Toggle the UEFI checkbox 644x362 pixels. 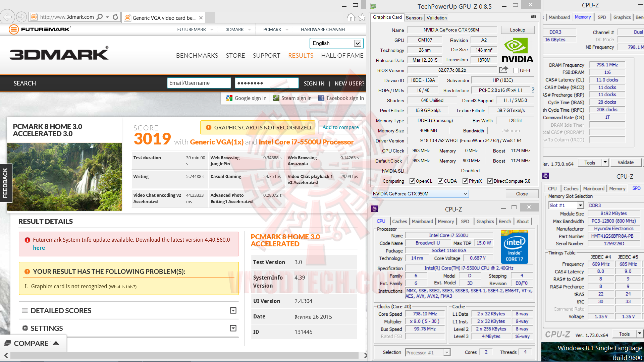tap(516, 70)
